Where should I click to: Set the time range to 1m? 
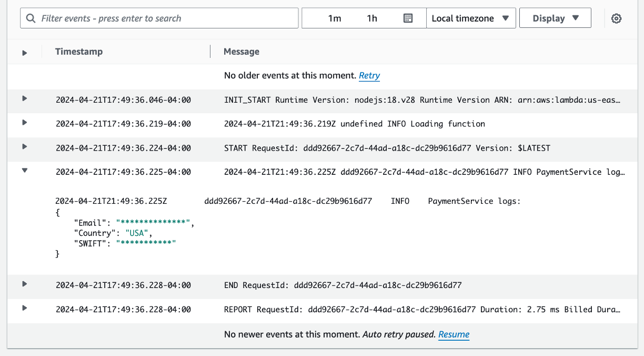(x=335, y=17)
